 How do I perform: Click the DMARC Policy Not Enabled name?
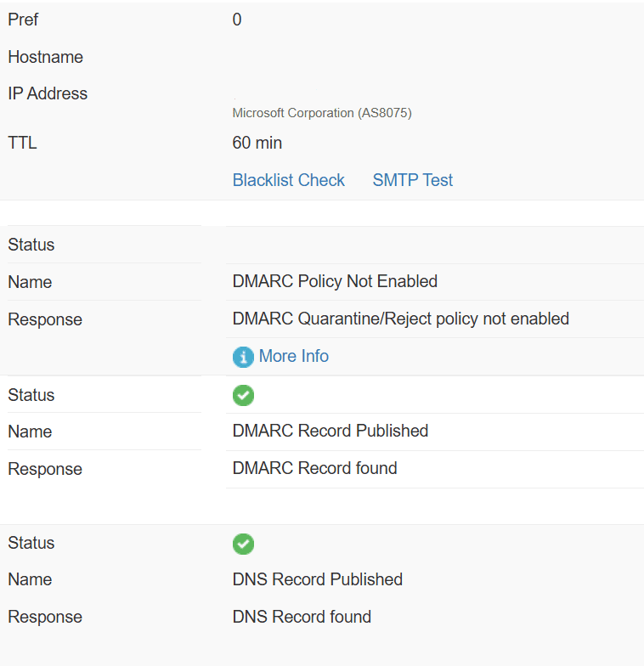click(335, 281)
